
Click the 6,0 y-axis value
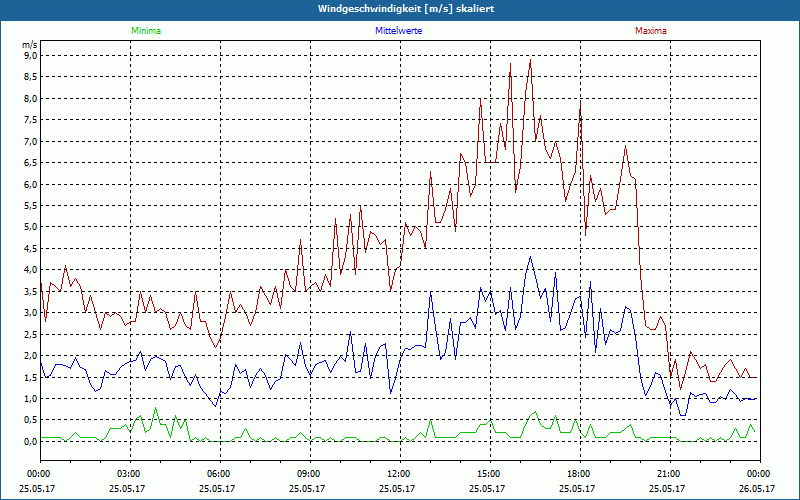31,184
